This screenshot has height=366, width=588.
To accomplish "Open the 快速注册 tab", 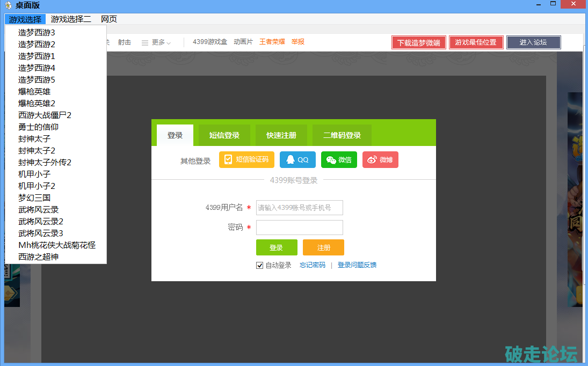I will pyautogui.click(x=281, y=136).
